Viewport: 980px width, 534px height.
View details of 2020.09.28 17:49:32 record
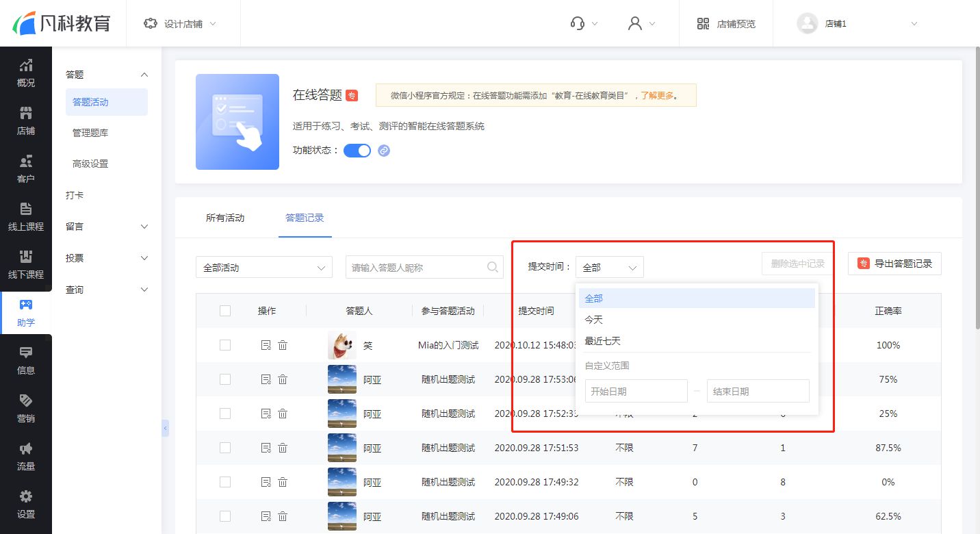click(266, 482)
